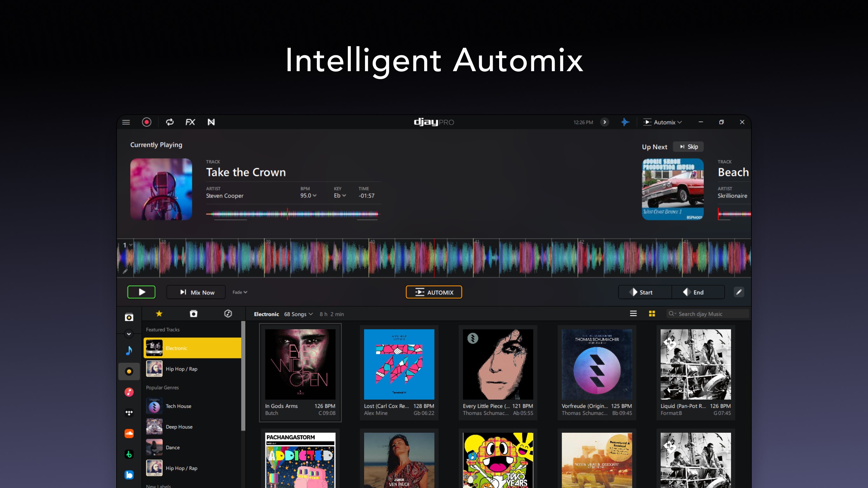Open the hamburger menu
Image resolution: width=868 pixels, height=488 pixels.
[126, 122]
